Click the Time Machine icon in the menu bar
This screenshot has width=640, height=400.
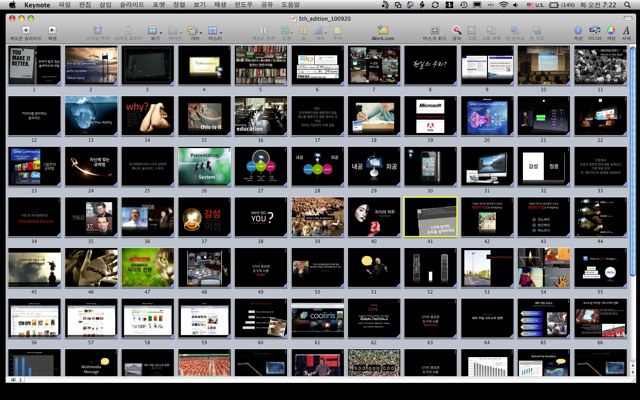(x=464, y=5)
